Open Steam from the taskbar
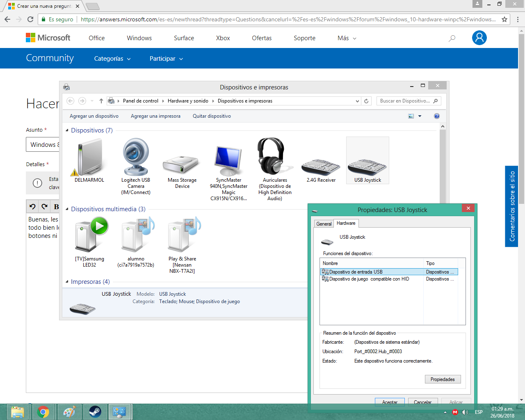The width and height of the screenshot is (525, 420). click(x=95, y=412)
